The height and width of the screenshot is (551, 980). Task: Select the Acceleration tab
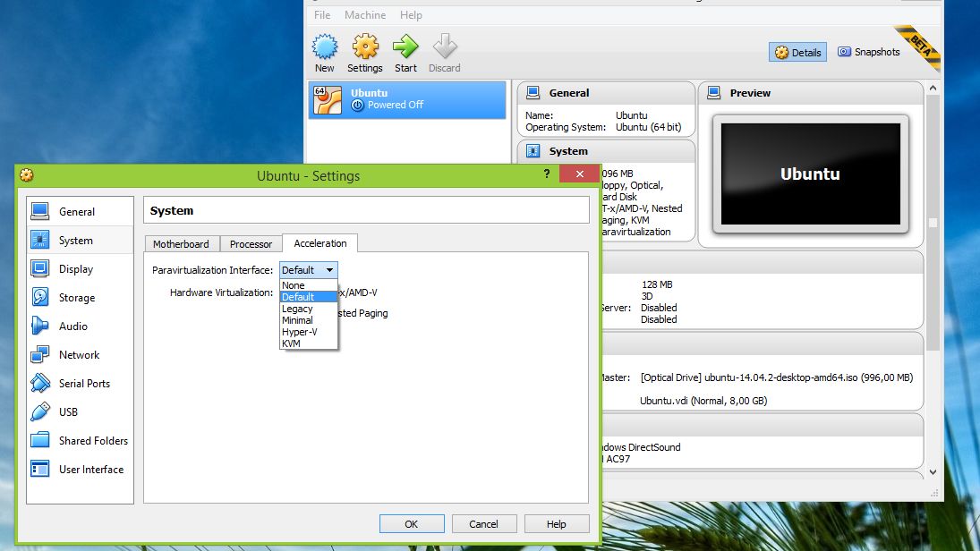click(x=320, y=243)
